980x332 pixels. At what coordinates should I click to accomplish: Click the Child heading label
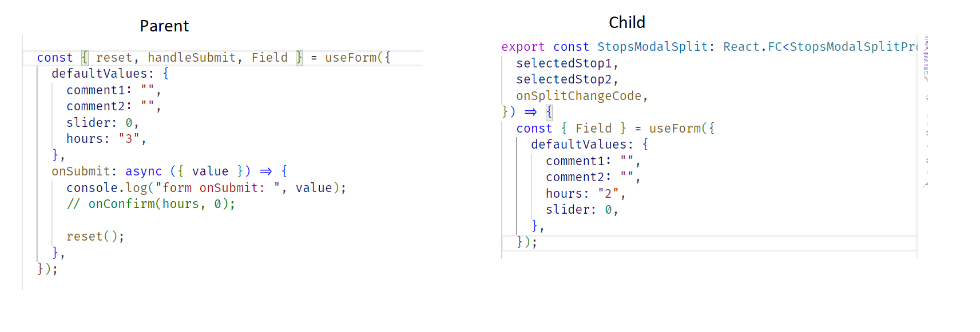(x=627, y=22)
